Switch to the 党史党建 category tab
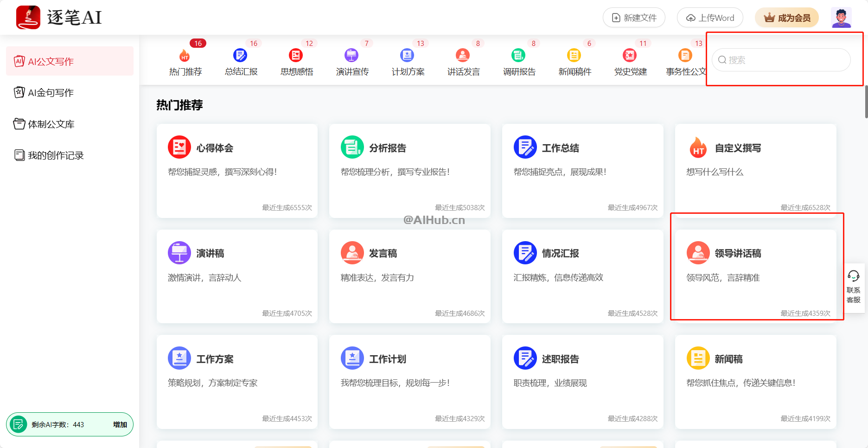The width and height of the screenshot is (868, 448). [x=631, y=62]
